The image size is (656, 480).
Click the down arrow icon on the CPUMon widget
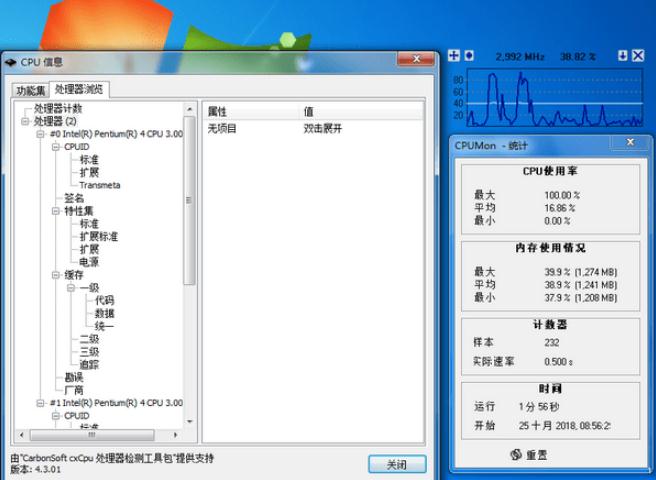point(623,56)
